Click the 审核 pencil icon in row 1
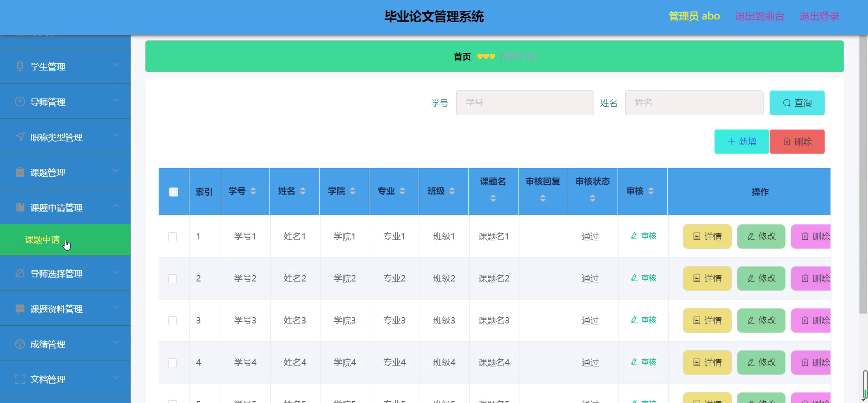This screenshot has height=403, width=868. pyautogui.click(x=634, y=236)
